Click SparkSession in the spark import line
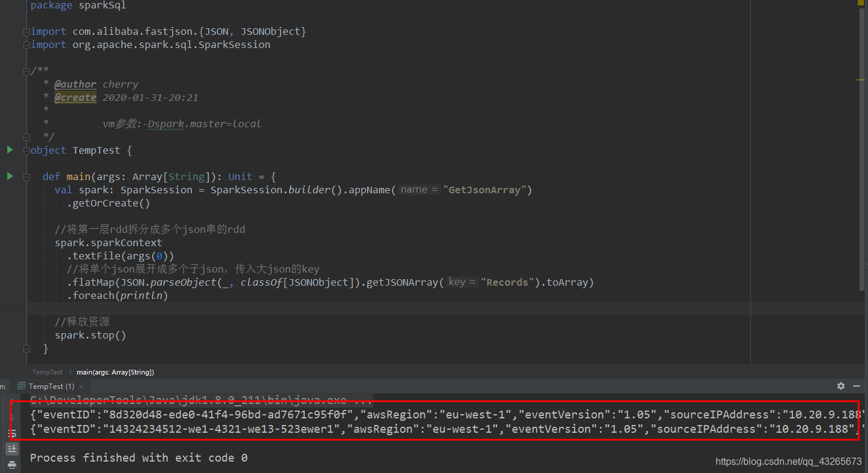 coord(235,44)
